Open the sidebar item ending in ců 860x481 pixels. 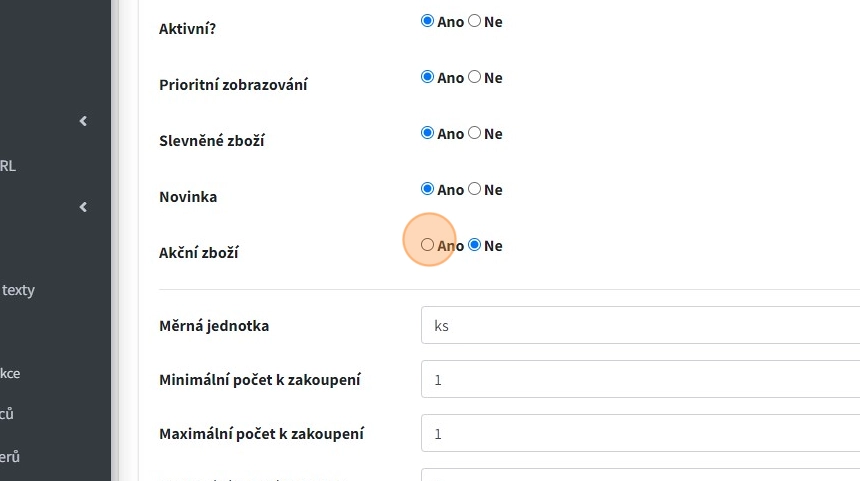(7, 414)
